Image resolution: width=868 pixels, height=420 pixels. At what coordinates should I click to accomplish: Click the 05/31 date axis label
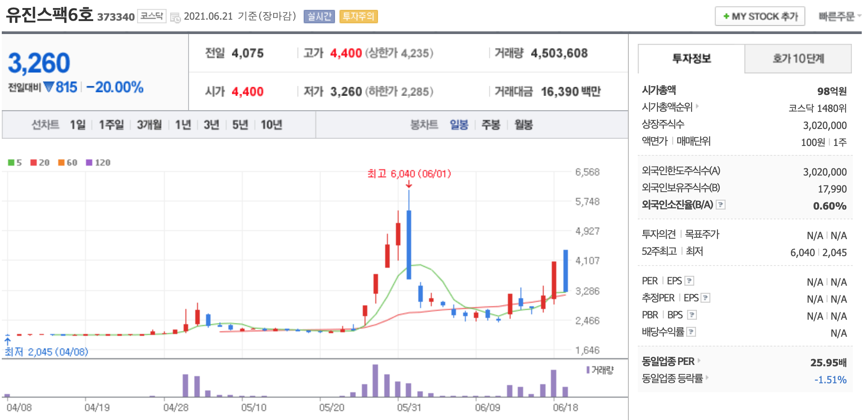[x=409, y=407]
